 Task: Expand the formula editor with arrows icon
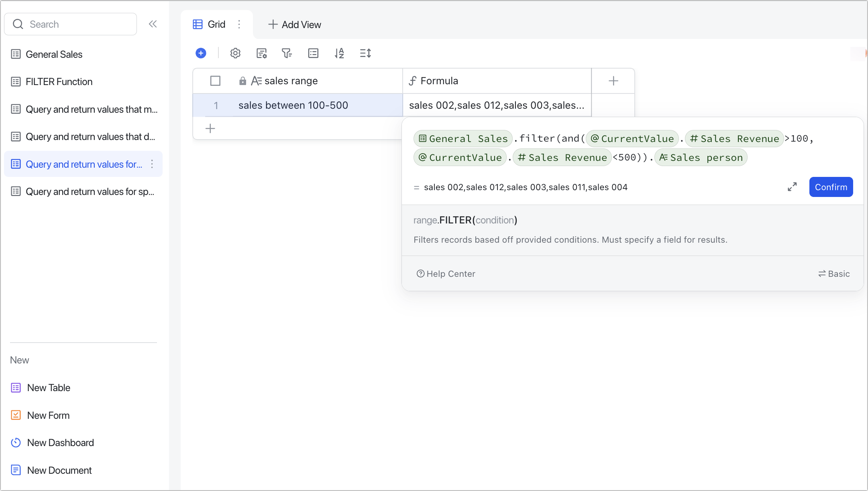tap(792, 187)
